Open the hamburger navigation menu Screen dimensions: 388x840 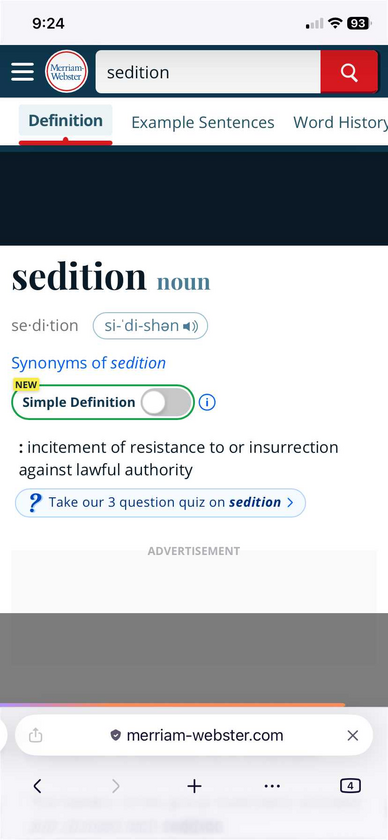coord(22,72)
